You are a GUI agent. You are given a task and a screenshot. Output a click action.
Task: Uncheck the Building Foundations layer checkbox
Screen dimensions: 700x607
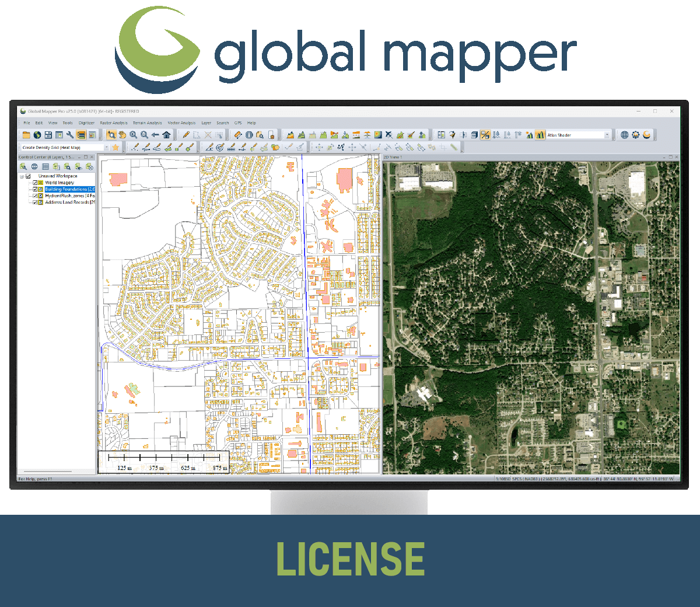tap(35, 189)
